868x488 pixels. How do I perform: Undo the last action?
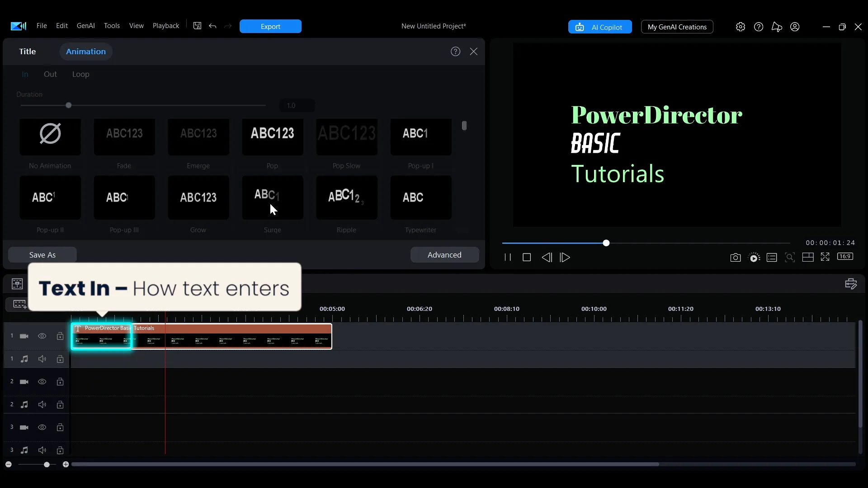pos(212,26)
